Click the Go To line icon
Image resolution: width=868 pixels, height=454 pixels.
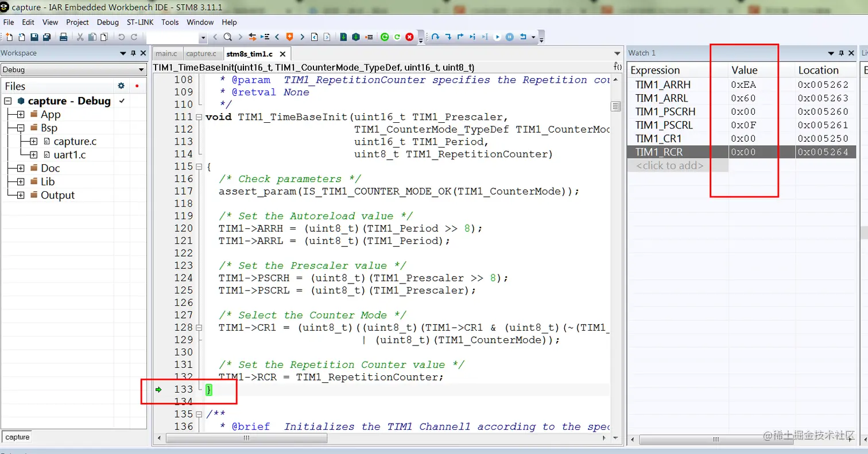coord(265,37)
